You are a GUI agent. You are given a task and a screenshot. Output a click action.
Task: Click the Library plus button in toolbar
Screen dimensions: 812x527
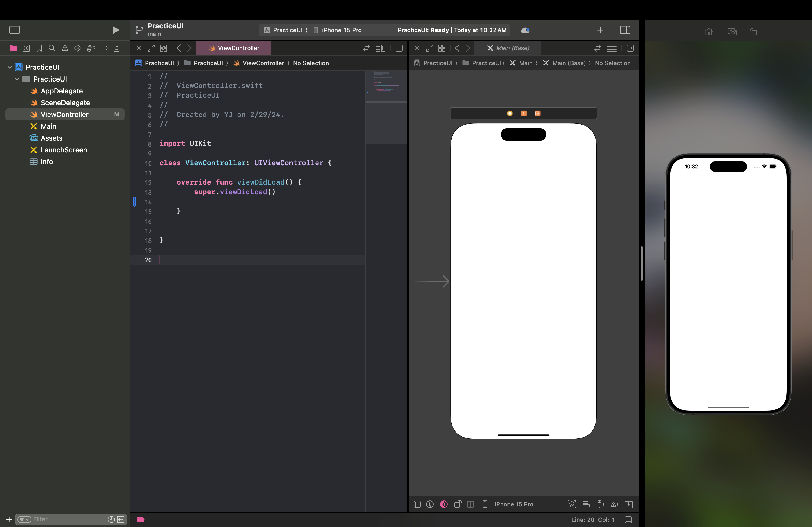(x=600, y=30)
